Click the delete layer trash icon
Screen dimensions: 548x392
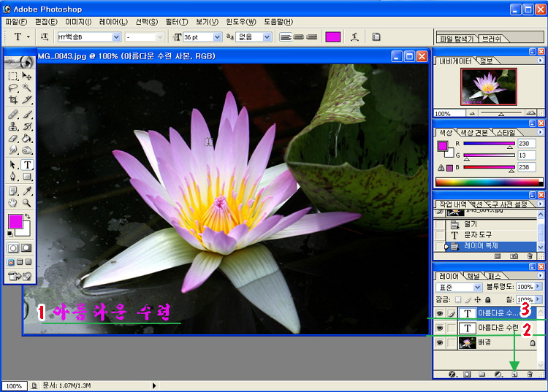[530, 374]
